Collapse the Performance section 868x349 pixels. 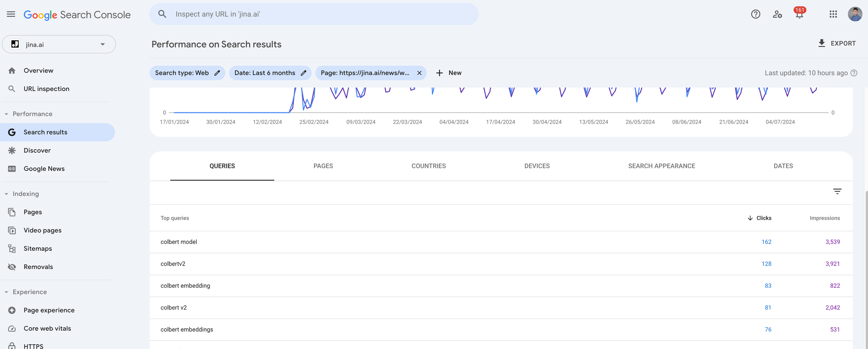click(x=29, y=114)
